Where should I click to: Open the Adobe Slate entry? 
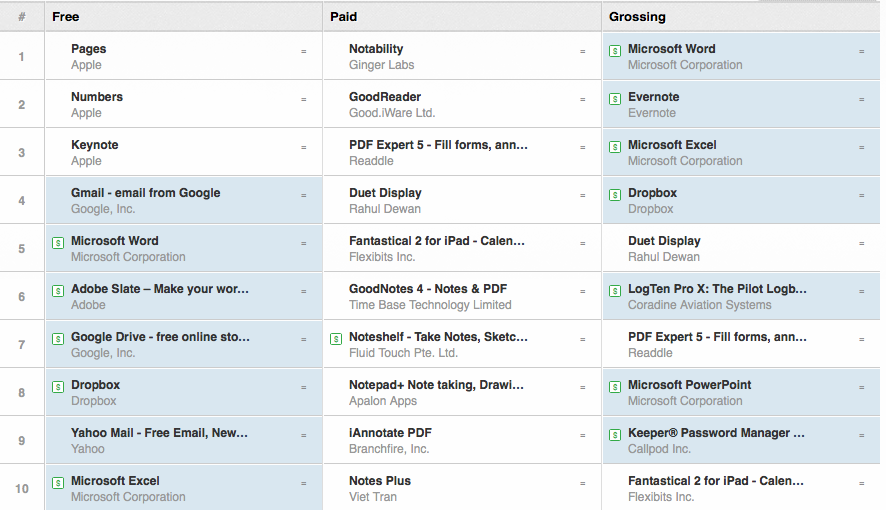(x=160, y=289)
